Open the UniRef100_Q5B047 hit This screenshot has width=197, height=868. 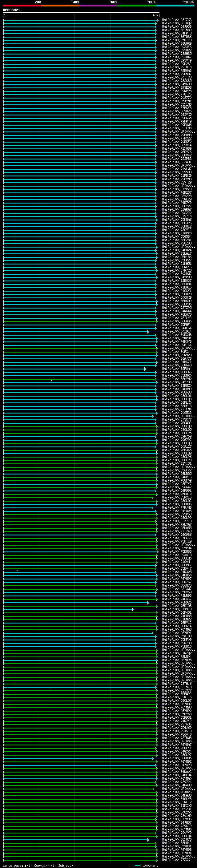pos(177,568)
